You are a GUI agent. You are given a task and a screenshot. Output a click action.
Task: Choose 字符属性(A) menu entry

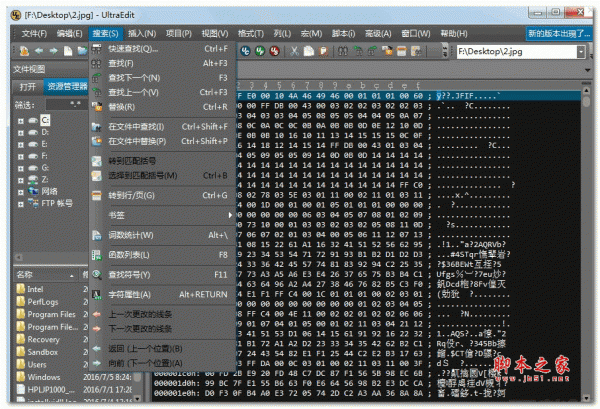163,295
